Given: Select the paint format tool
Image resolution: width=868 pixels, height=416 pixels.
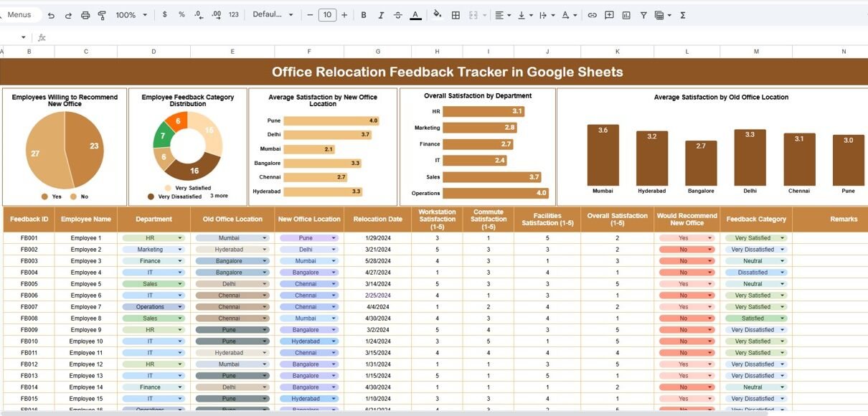Looking at the screenshot, I should (102, 15).
